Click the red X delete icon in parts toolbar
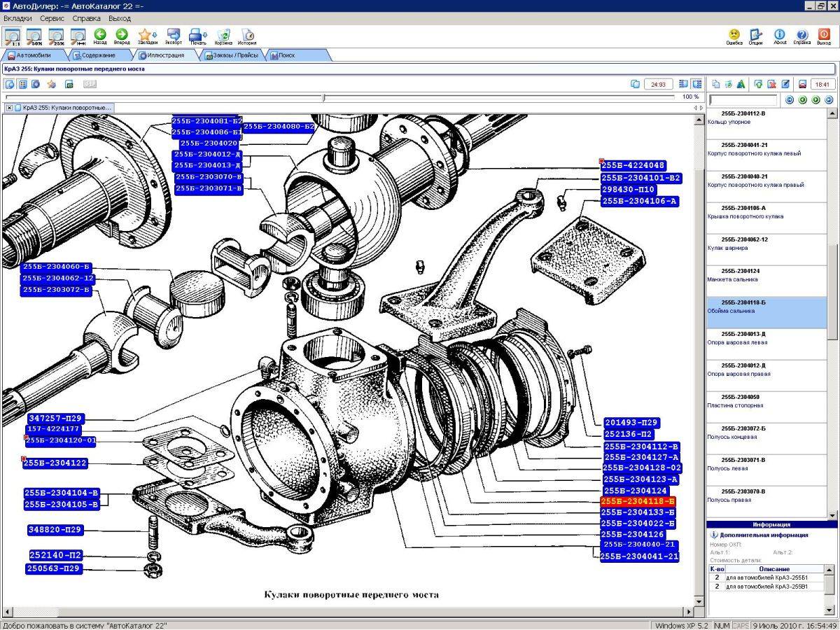Viewport: 840px width, 630px height. (x=771, y=84)
